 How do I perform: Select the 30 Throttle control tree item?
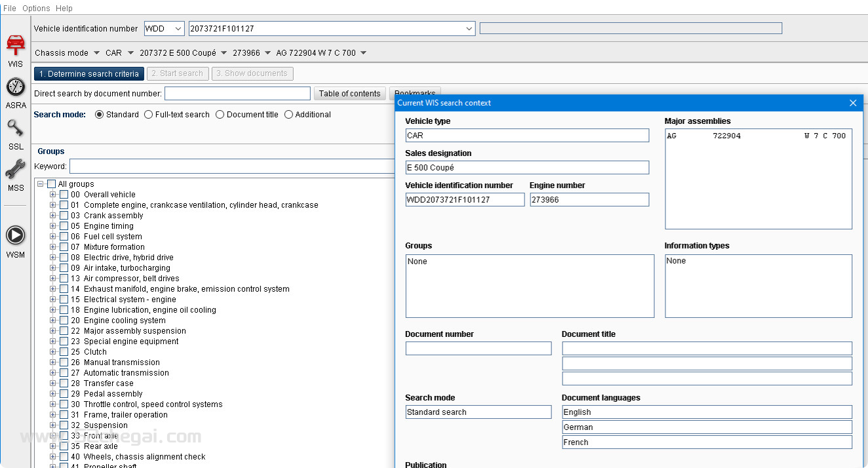tap(147, 404)
